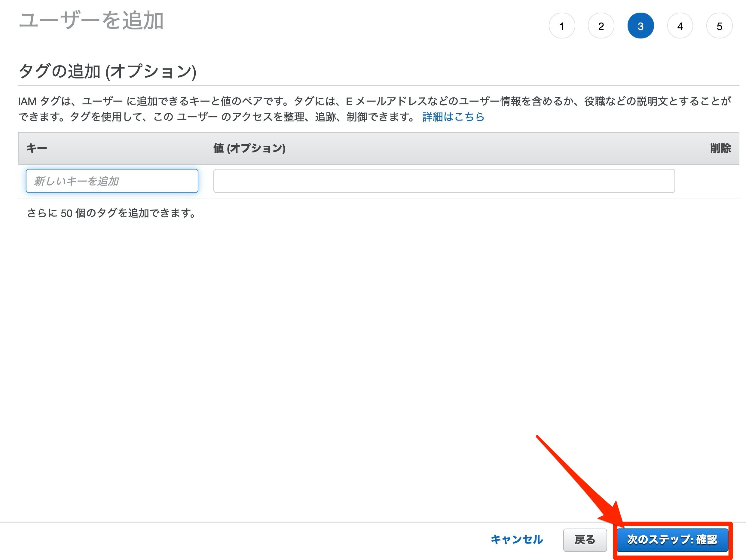Select the highlighted step 3 circle
This screenshot has width=746, height=560.
tap(641, 26)
